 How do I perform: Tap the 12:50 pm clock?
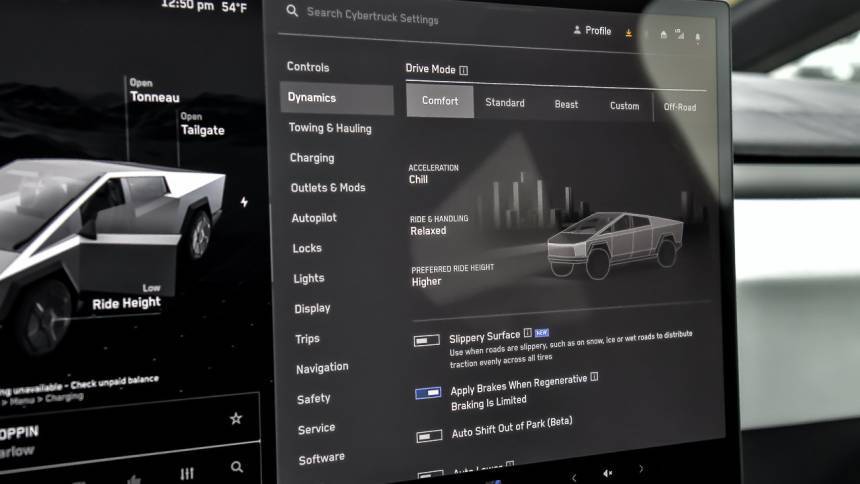click(x=187, y=5)
